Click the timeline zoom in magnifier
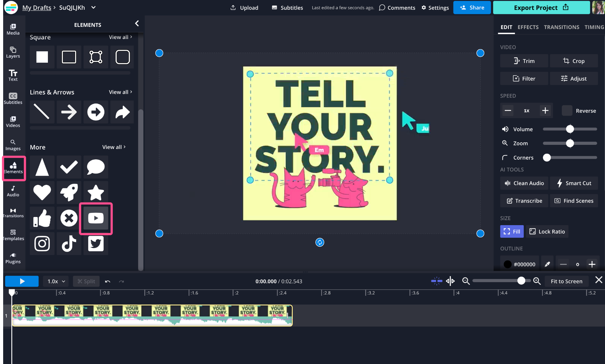The height and width of the screenshot is (364, 605). 537,281
